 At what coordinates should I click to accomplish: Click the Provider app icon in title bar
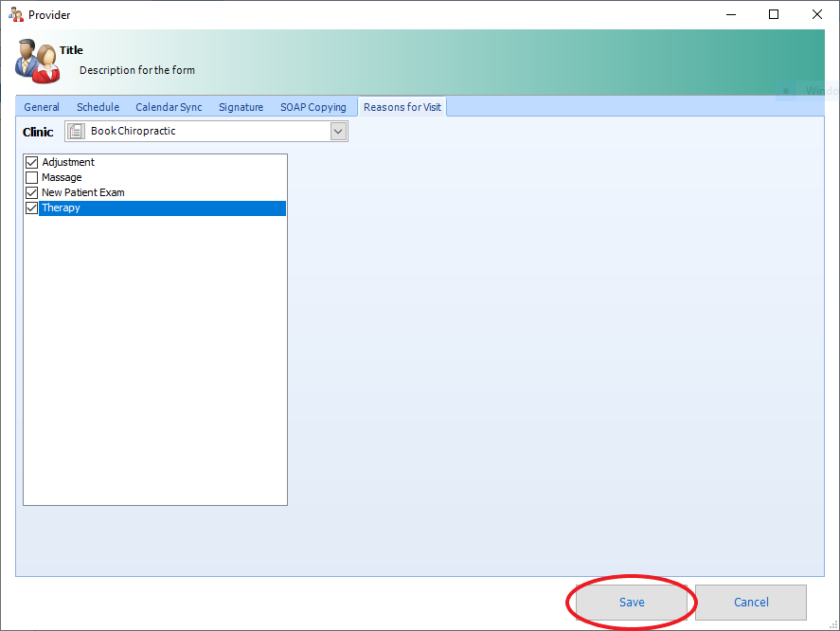(16, 14)
